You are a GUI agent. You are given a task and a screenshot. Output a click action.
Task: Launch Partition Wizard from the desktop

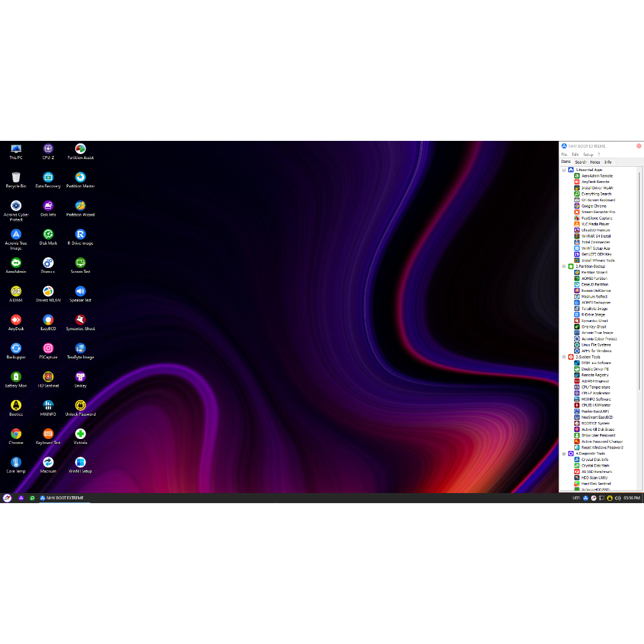point(80,206)
